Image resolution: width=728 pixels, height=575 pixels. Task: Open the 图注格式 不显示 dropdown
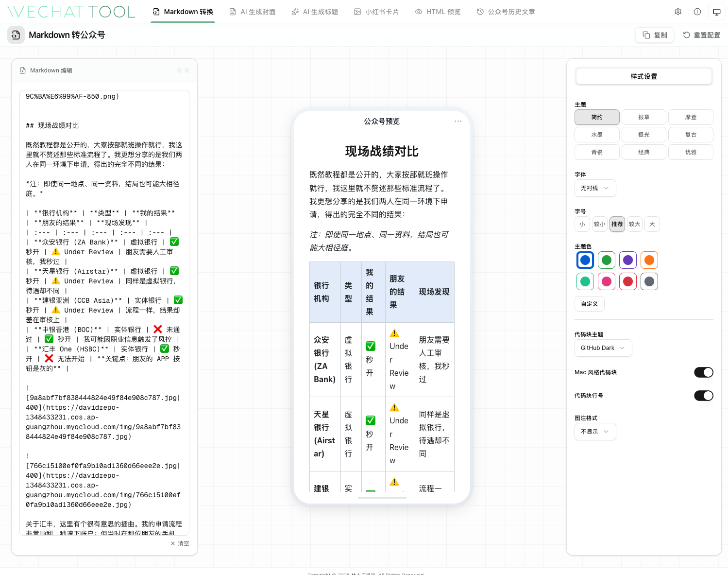(595, 432)
